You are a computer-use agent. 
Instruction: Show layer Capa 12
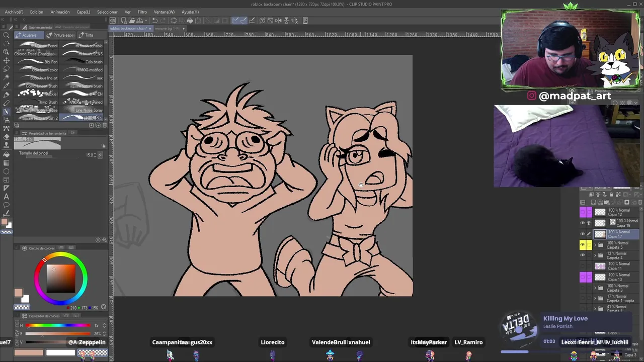[583, 212]
